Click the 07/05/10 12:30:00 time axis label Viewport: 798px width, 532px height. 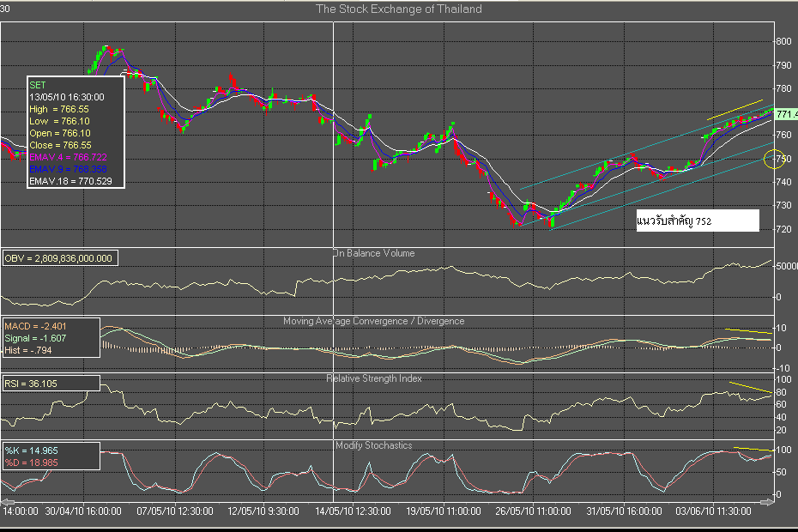click(x=174, y=511)
